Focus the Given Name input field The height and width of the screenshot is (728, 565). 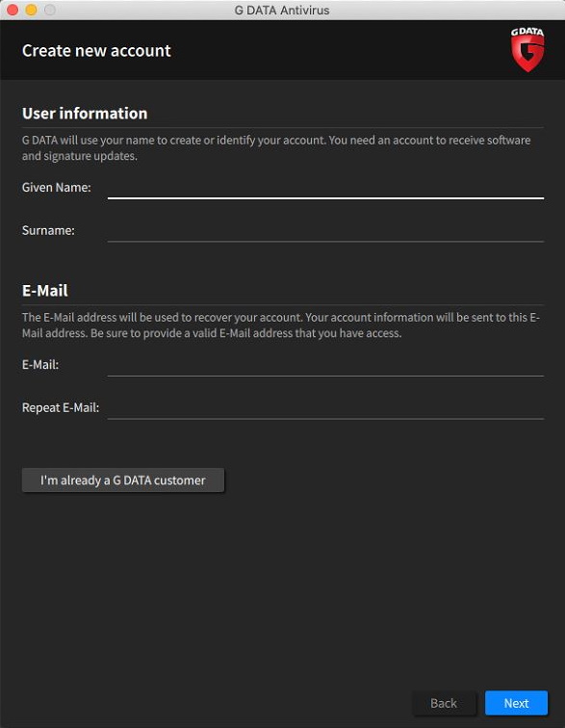tap(325, 189)
